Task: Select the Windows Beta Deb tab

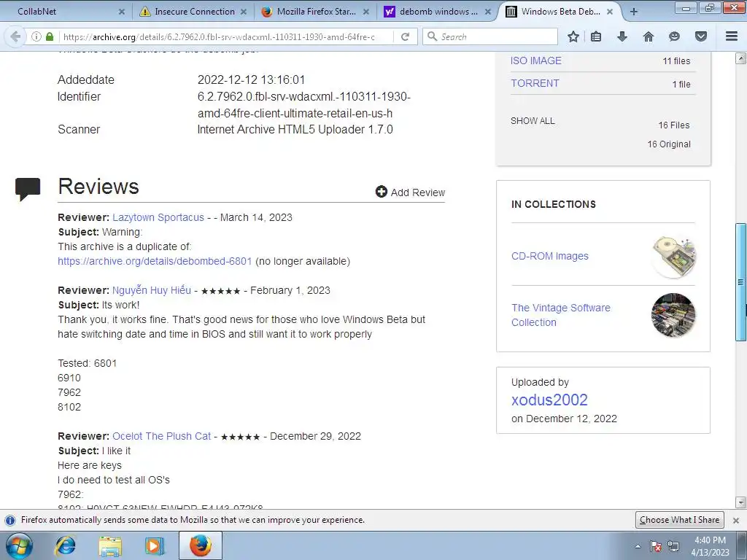Action: (560, 12)
